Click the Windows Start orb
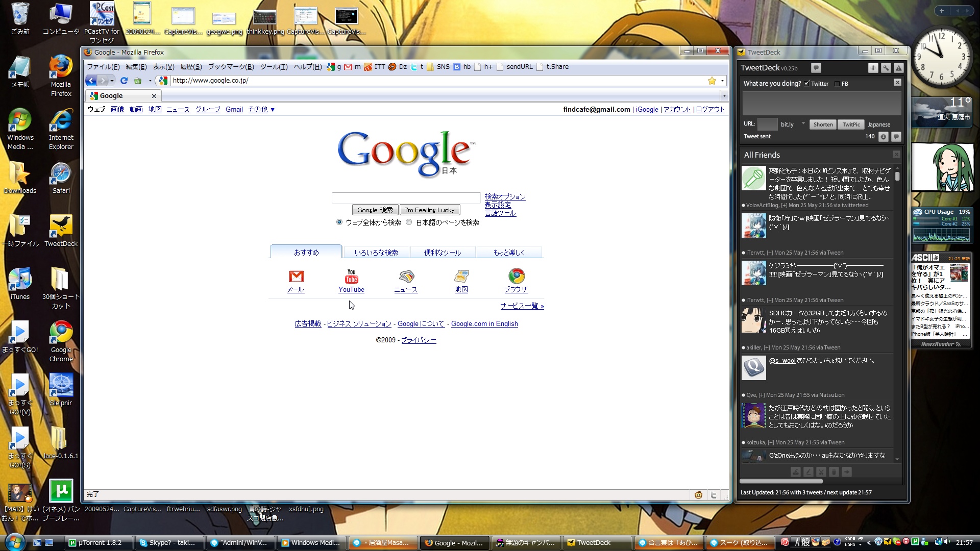This screenshot has height=551, width=980. pyautogui.click(x=14, y=542)
